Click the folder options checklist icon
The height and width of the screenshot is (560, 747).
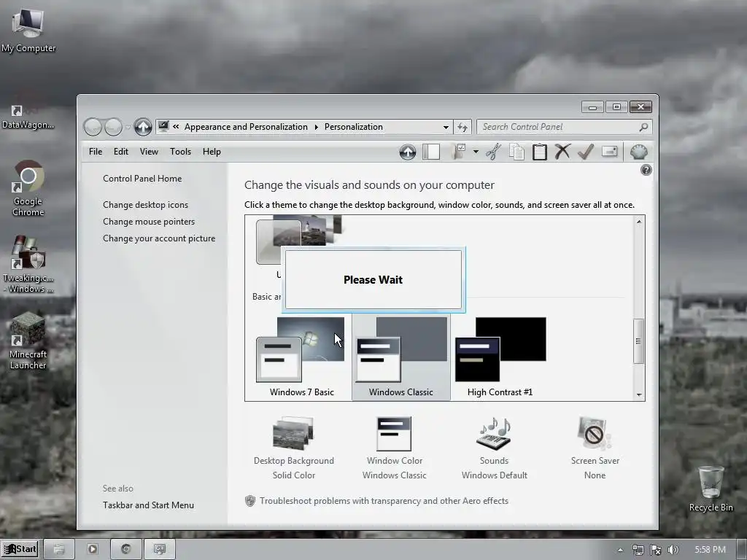coord(459,152)
